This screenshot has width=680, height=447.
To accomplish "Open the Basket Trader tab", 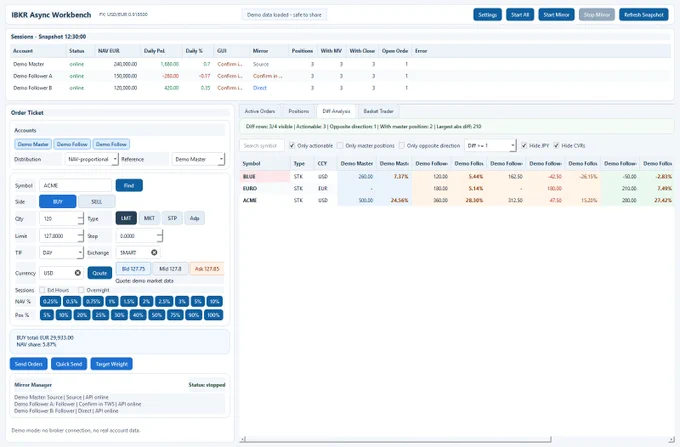I will coord(378,111).
